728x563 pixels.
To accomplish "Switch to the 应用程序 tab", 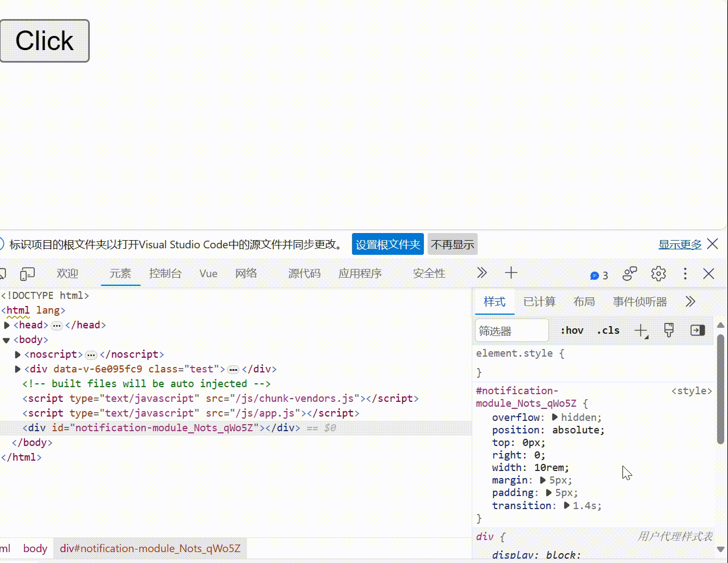I will (x=360, y=273).
